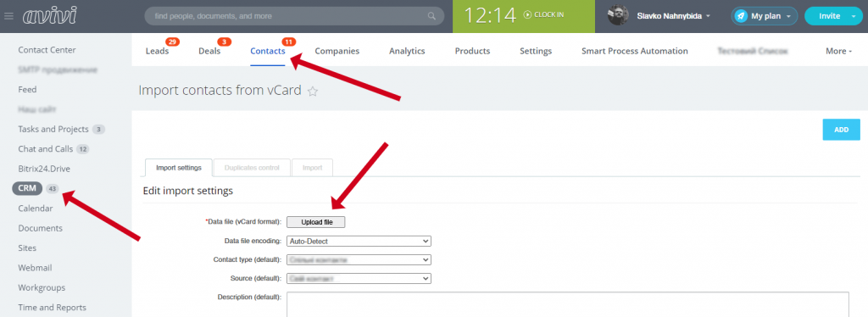Open Chat and Calls in sidebar
Image resolution: width=868 pixels, height=317 pixels.
point(46,149)
